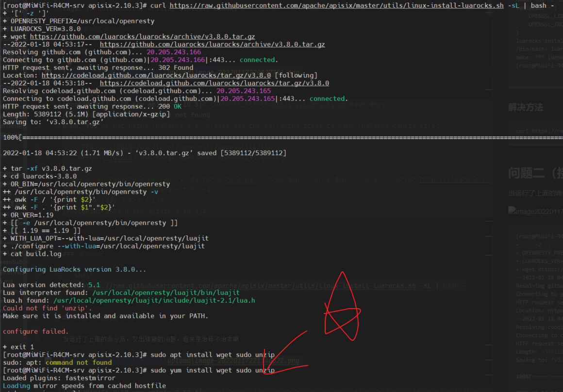Click the '+ [[ 1.19 == 1.19 ]]' line
Image resolution: width=563 pixels, height=392 pixels.
coord(42,230)
